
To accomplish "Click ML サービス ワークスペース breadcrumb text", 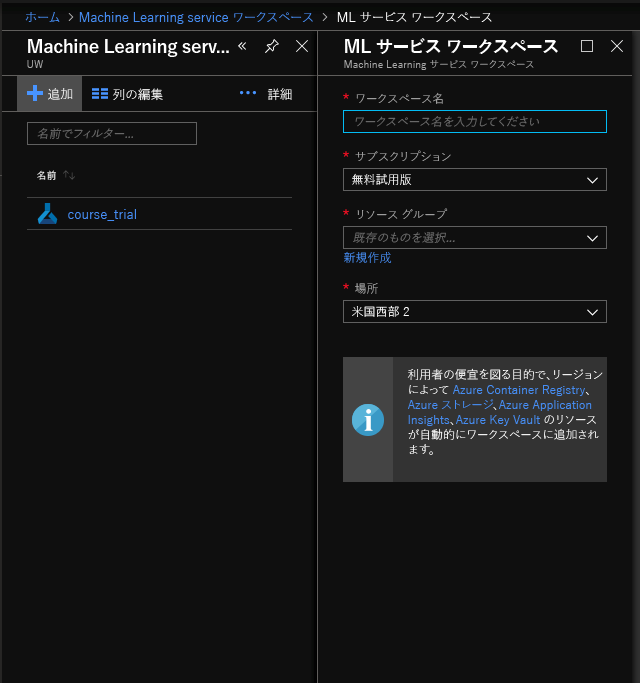I will (414, 17).
